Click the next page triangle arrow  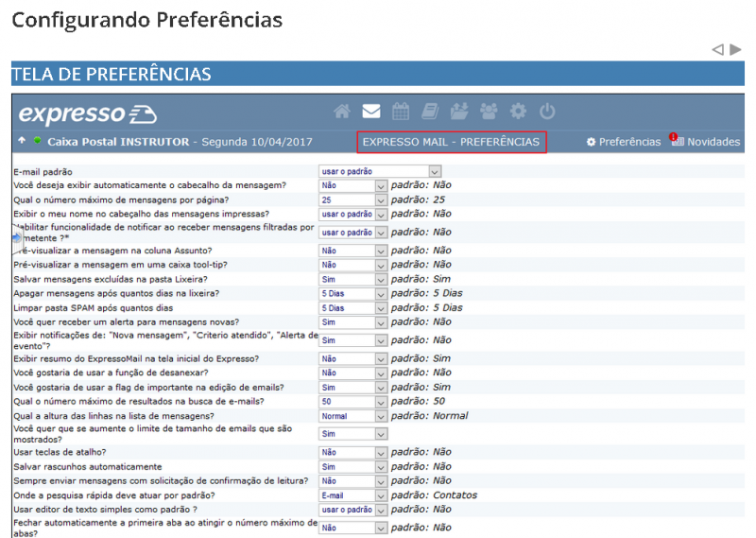click(x=735, y=49)
